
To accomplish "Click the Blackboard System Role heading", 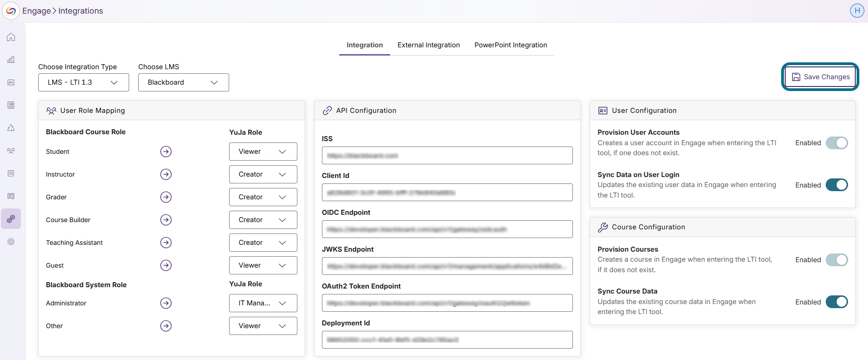I will click(86, 285).
